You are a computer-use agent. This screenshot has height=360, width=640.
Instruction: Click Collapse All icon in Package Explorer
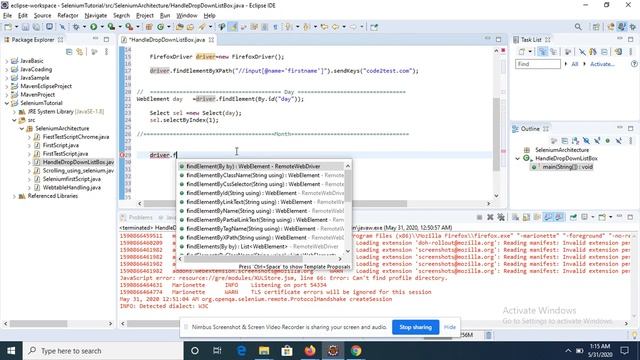pyautogui.click(x=69, y=52)
